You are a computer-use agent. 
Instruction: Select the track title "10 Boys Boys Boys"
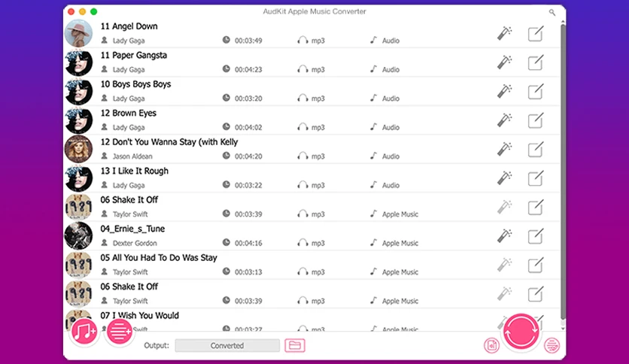(135, 84)
